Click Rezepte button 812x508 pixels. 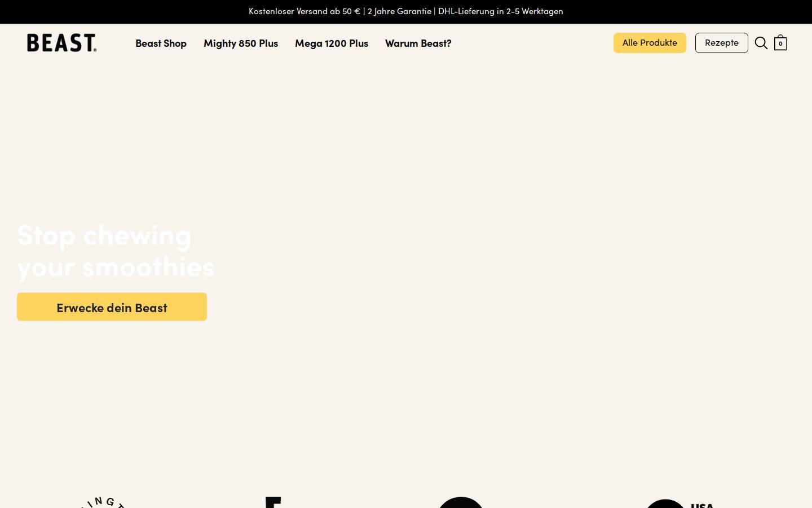722,43
